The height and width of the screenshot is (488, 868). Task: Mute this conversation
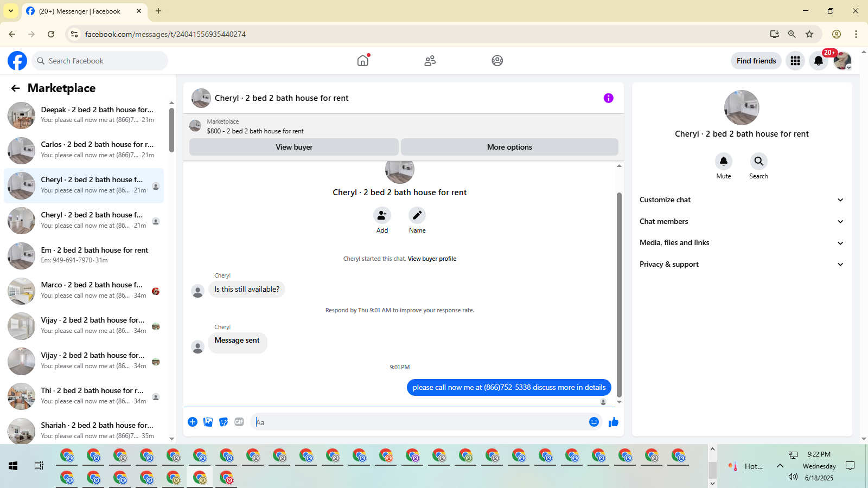point(724,161)
